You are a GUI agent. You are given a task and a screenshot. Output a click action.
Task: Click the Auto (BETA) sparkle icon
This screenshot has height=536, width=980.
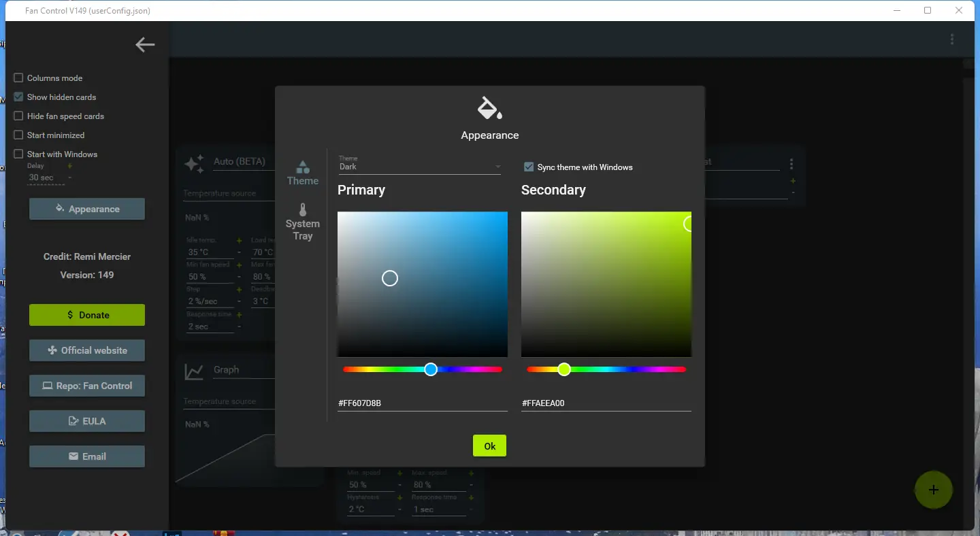pyautogui.click(x=194, y=163)
